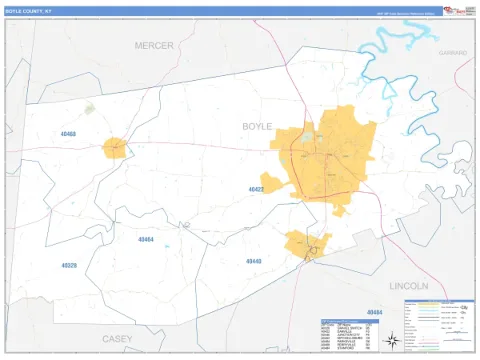
Task: Click ZIP code label 40440
Action: 254,261
